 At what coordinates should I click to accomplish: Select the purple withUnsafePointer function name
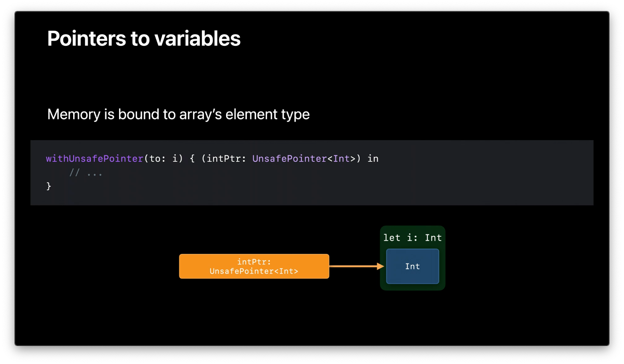95,159
